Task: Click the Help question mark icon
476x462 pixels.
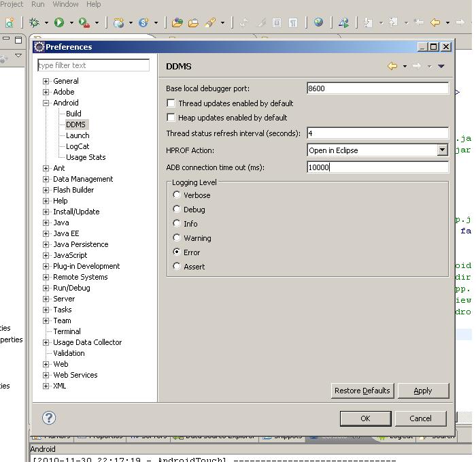Action: (x=49, y=418)
